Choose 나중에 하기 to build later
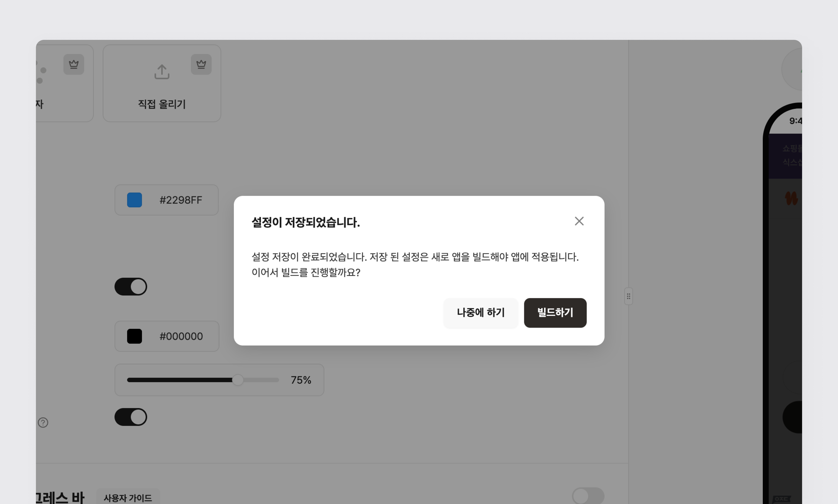 (480, 313)
